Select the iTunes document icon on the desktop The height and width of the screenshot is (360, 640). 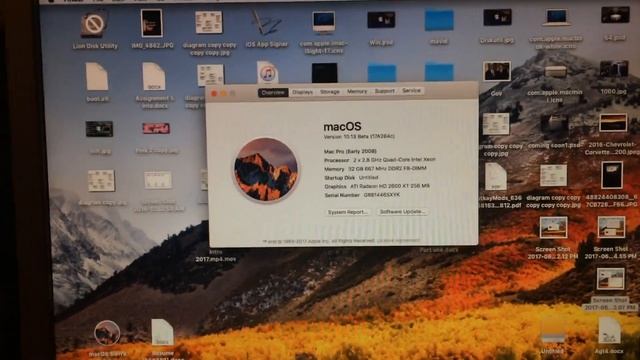coord(267,73)
